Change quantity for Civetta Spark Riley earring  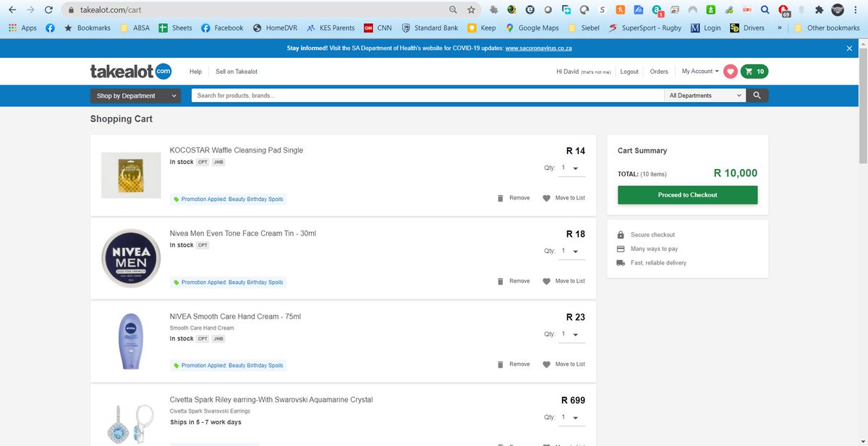point(570,418)
